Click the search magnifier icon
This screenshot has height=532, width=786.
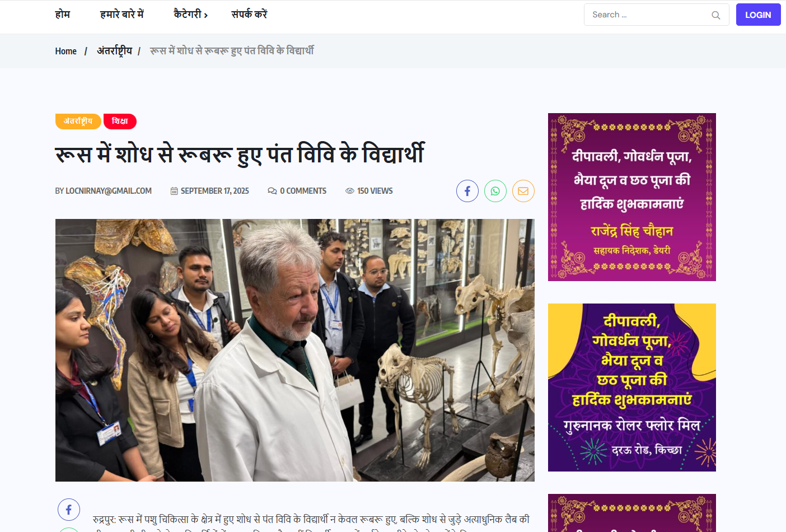pyautogui.click(x=715, y=15)
